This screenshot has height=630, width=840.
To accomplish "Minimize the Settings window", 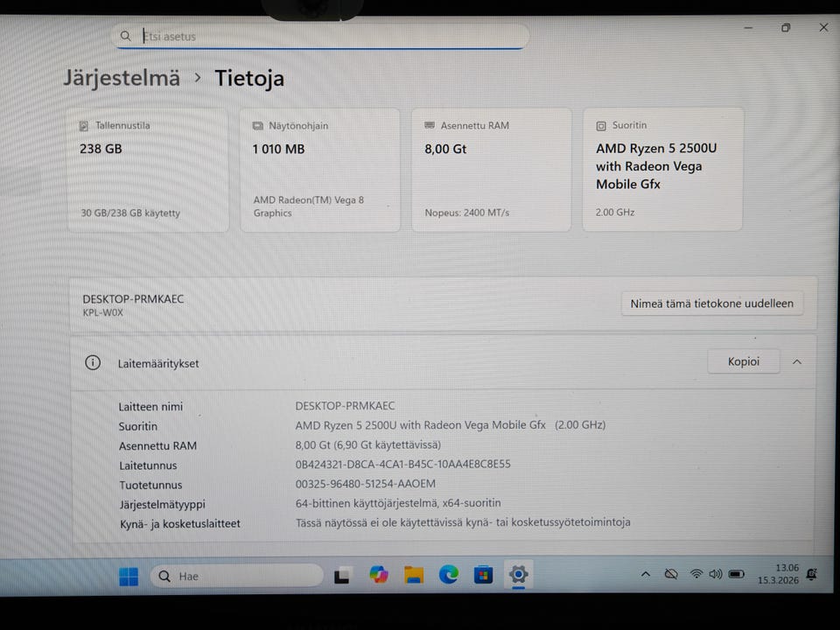I will click(x=748, y=28).
